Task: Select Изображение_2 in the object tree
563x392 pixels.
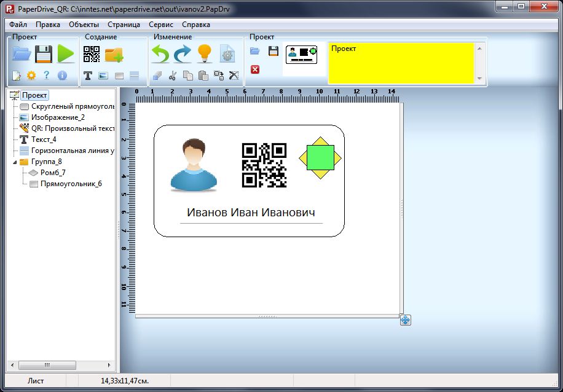Action: (x=58, y=117)
